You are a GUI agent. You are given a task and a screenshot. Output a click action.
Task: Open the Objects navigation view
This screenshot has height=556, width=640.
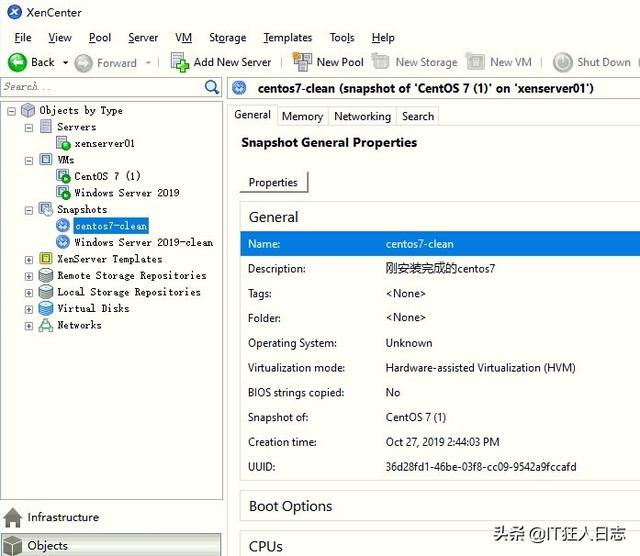(111, 545)
